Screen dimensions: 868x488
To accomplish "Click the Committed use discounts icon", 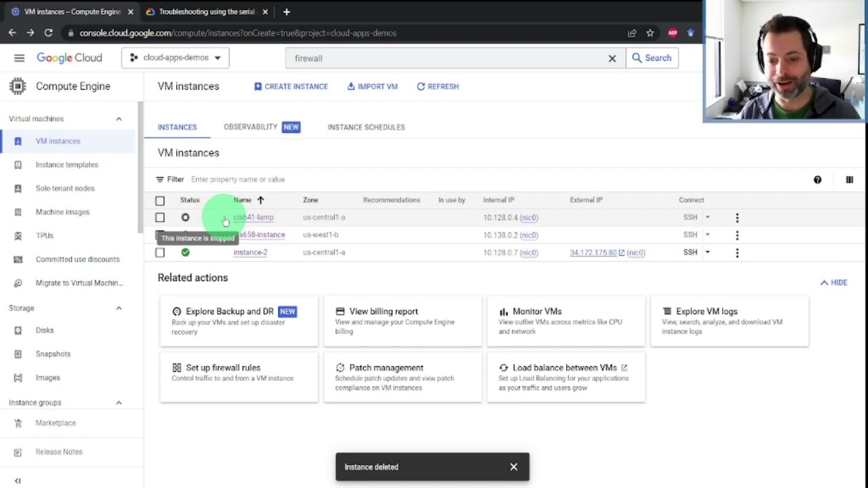I will point(18,260).
